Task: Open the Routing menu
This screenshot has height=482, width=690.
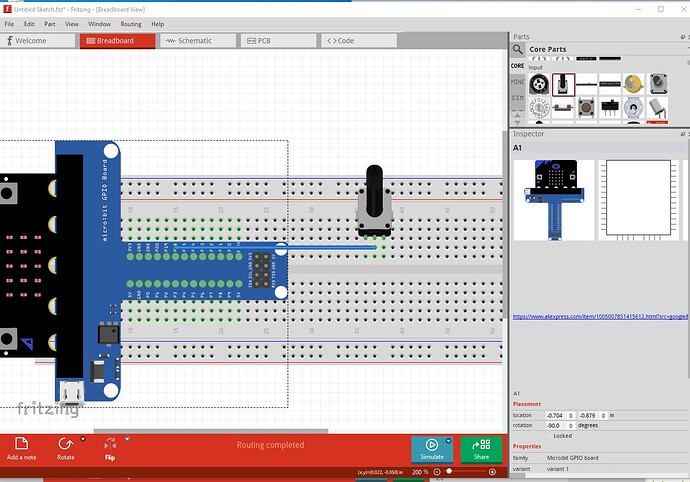Action: pos(131,24)
